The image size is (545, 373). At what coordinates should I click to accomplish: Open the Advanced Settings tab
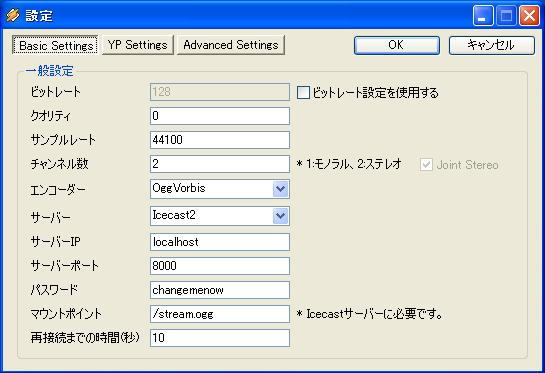[x=231, y=45]
